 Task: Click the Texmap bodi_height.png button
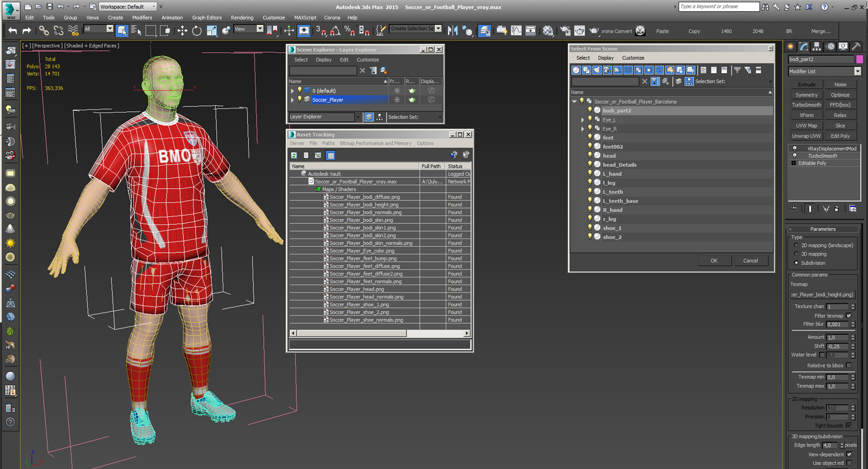(x=822, y=294)
